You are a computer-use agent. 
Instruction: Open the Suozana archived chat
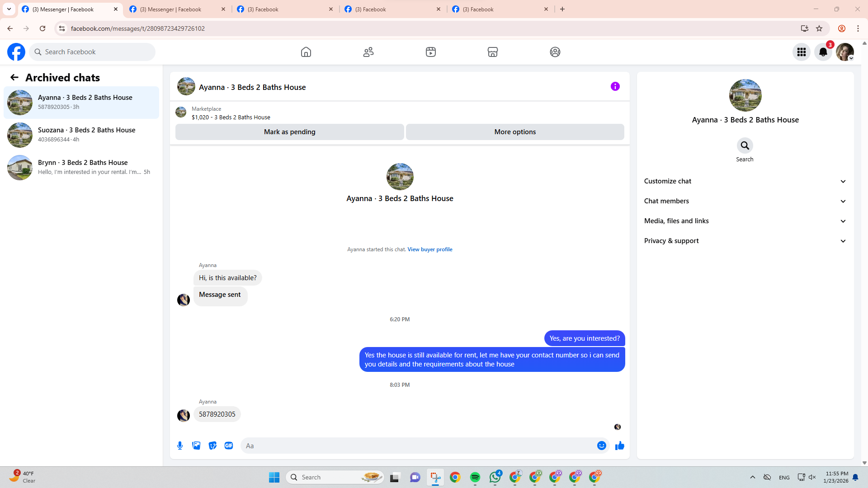coord(81,135)
